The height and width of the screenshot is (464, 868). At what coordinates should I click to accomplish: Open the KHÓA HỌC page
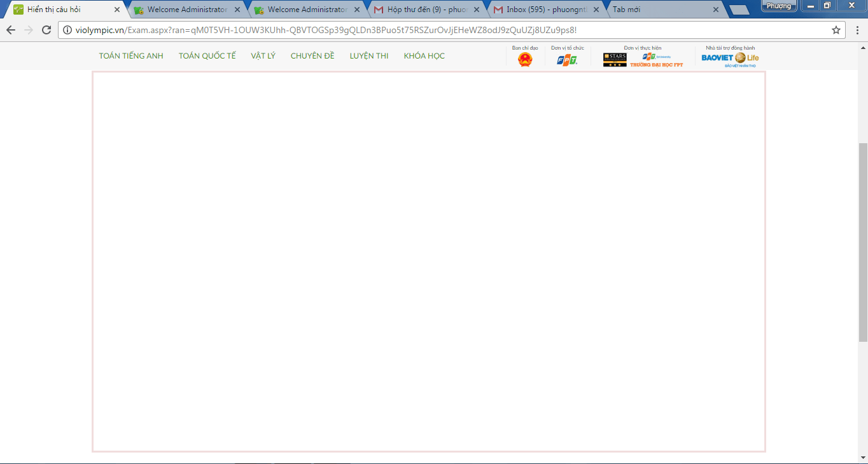point(424,56)
